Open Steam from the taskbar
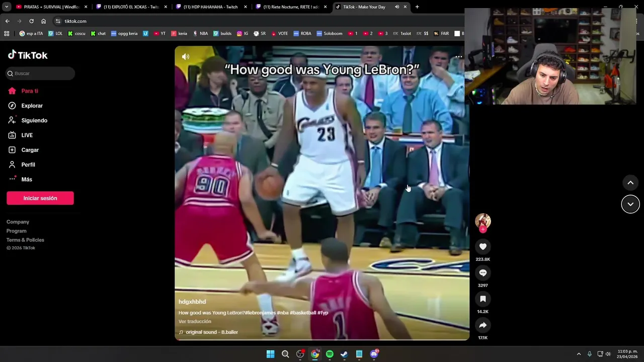Viewport: 644px width, 362px height. [x=344, y=354]
